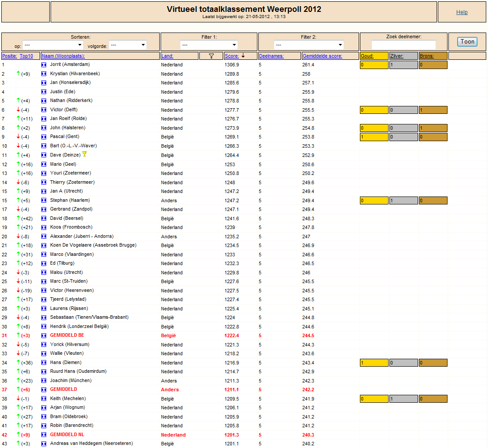Open the Help link
488x448 pixels.
point(462,12)
